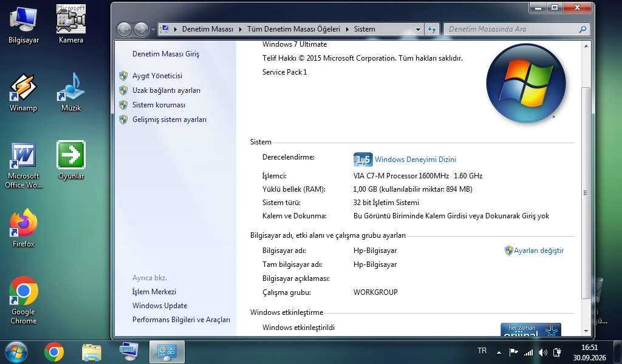Open the volume speaker tray icon

coord(542,352)
